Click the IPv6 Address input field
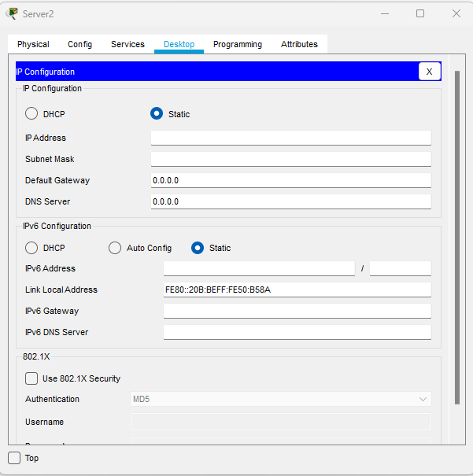Image resolution: width=473 pixels, height=476 pixels. click(x=259, y=268)
